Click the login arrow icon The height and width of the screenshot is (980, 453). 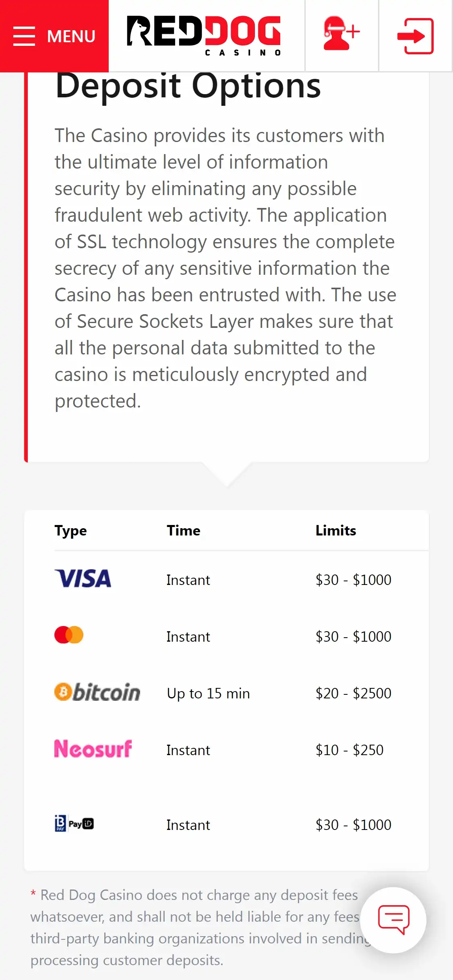[415, 36]
